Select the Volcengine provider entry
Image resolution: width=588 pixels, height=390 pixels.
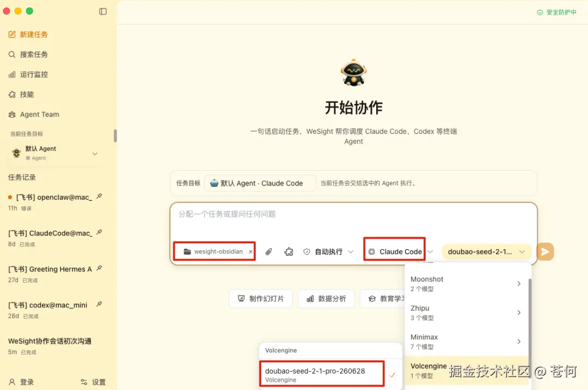pos(466,370)
